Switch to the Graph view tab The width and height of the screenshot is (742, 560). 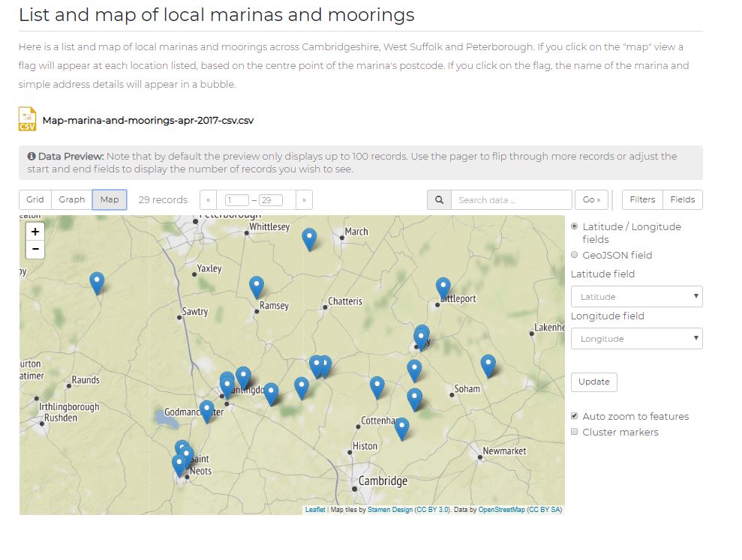71,199
